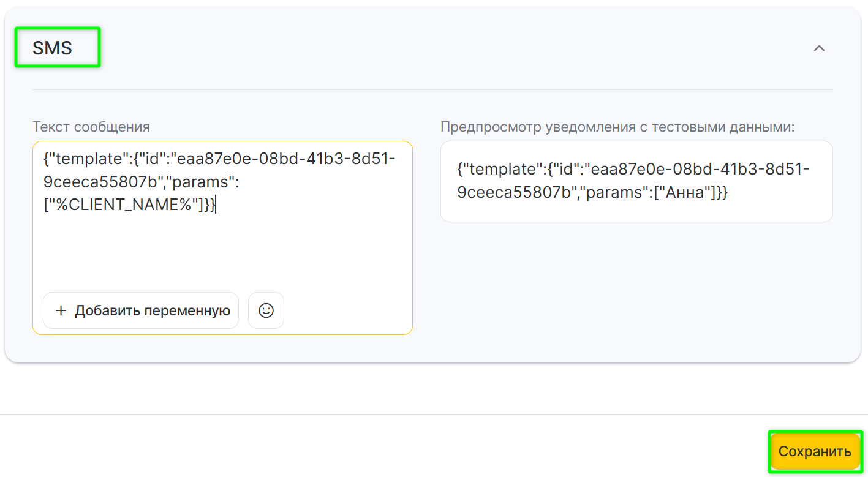
Task: Click the plus icon beside Добавить переменную
Action: [61, 310]
